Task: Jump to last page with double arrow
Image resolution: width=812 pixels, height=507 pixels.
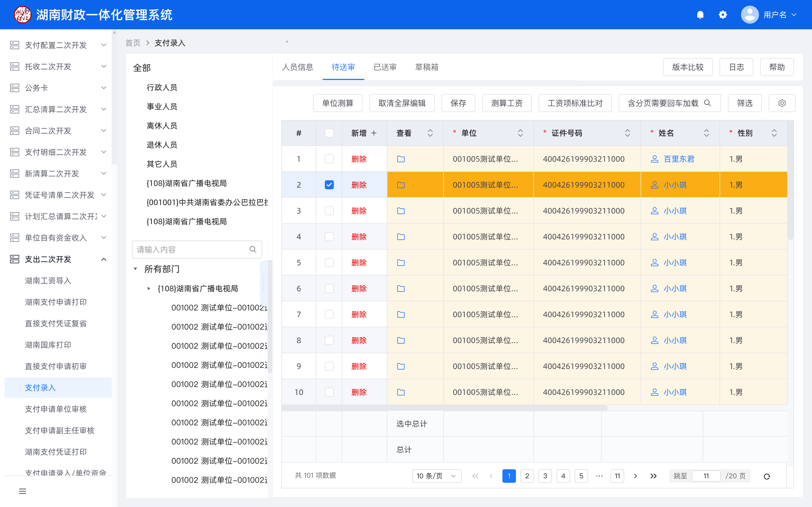Action: pos(653,476)
